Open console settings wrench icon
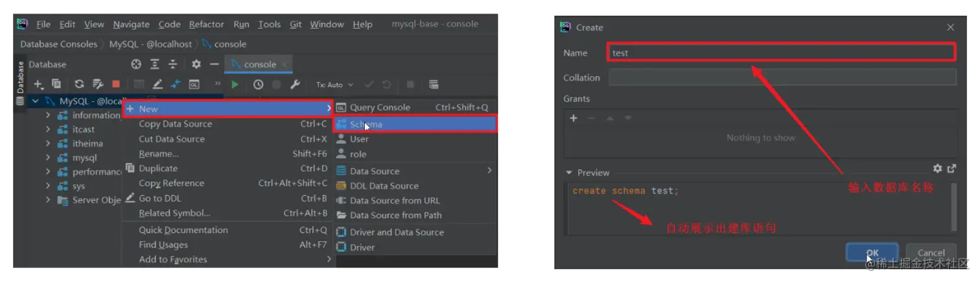Image resolution: width=980 pixels, height=281 pixels. [x=295, y=84]
